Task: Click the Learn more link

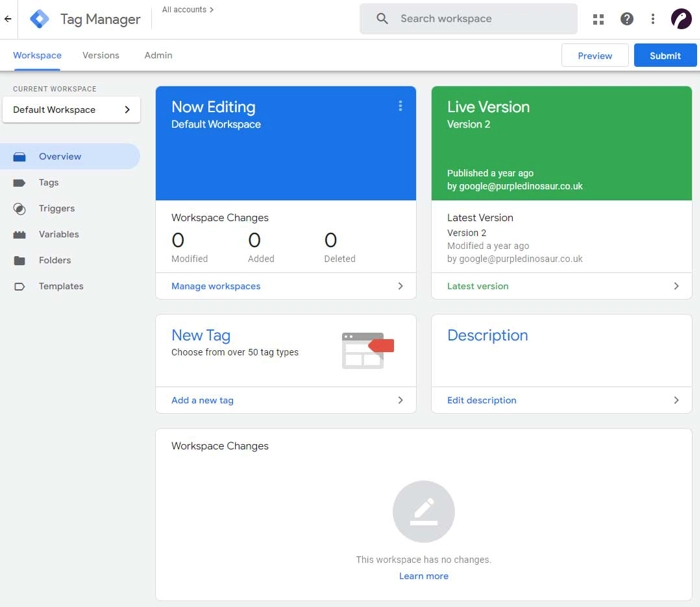Action: point(423,576)
